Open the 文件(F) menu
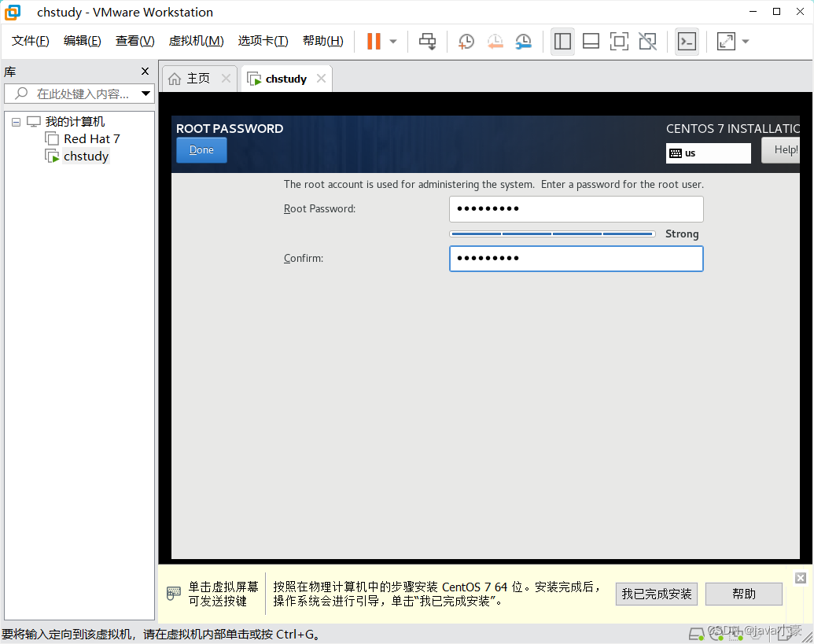 (x=30, y=40)
